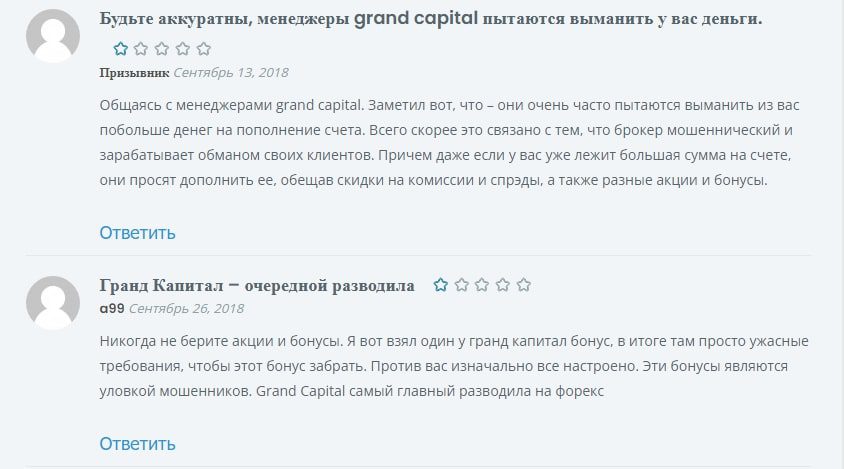Screen dimensions: 844x469
Task: Click author name a99
Action: (112, 309)
